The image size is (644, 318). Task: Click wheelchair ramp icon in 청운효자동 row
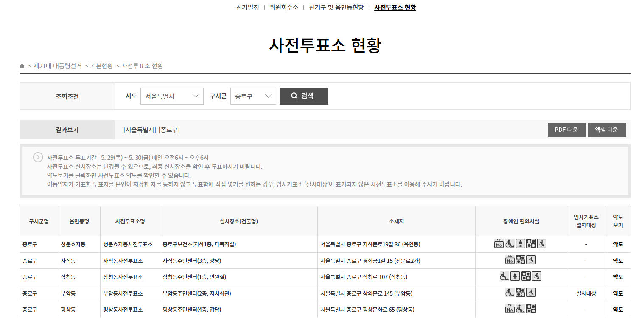click(x=509, y=243)
